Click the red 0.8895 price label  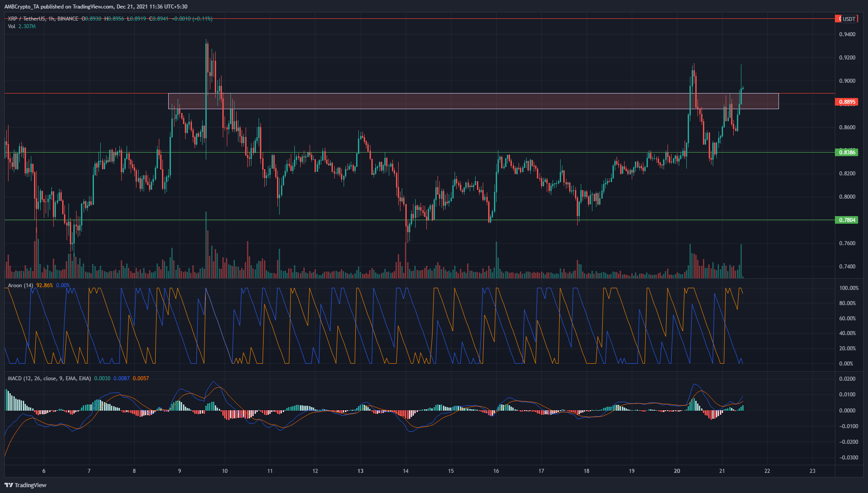coord(847,102)
